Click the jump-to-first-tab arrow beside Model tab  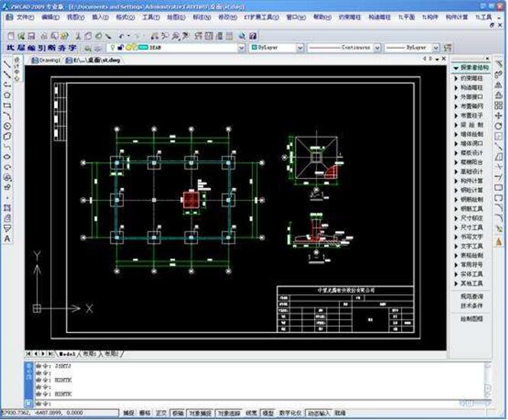[x=28, y=354]
